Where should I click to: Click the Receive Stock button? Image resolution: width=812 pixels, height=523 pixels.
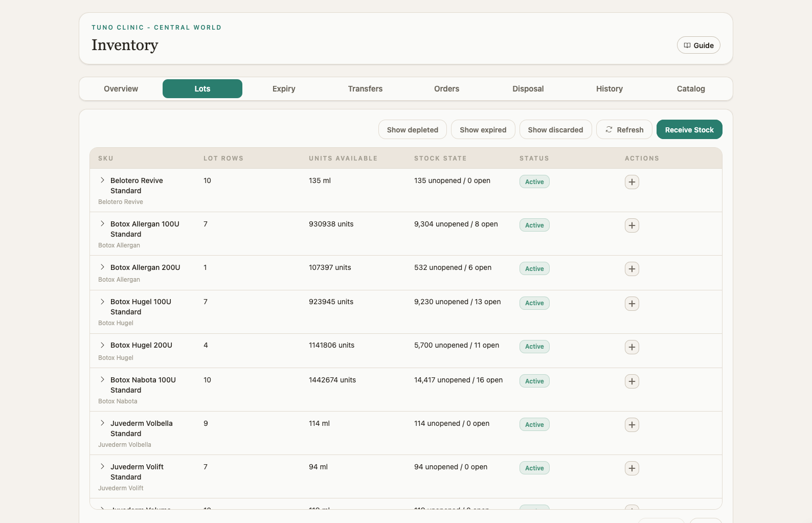click(689, 129)
